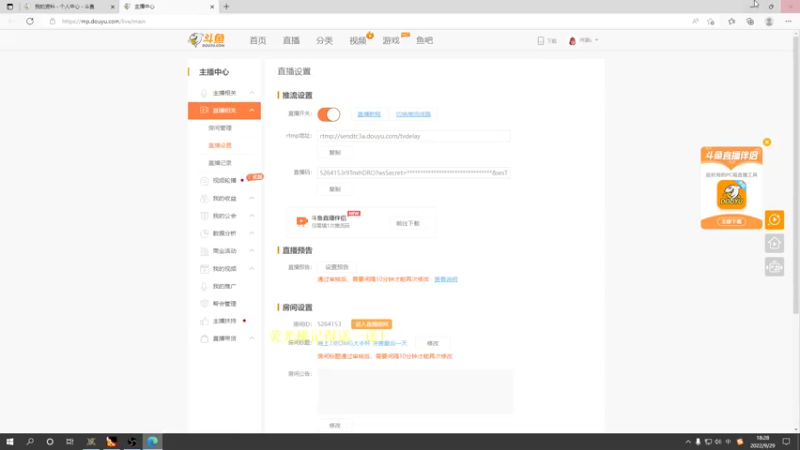Click the 直播带货 bag icon in sidebar
The image size is (800, 450).
pos(204,339)
